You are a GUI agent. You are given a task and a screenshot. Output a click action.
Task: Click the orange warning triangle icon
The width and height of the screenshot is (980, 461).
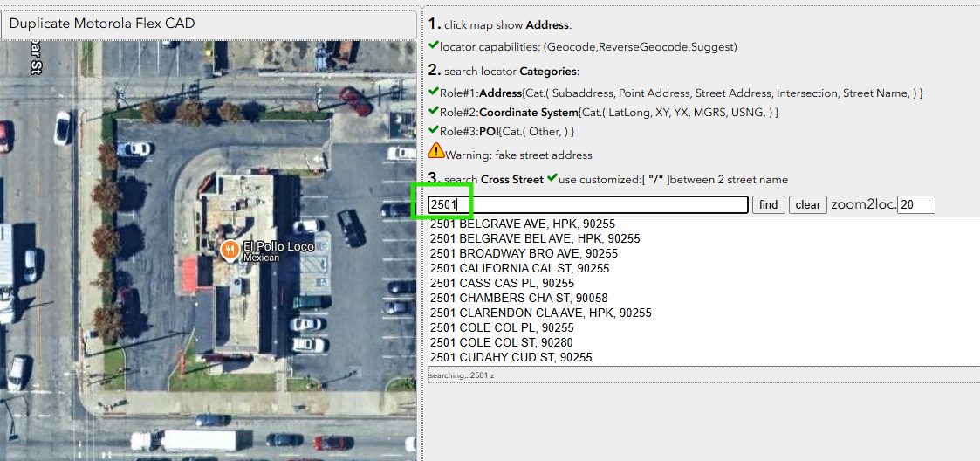click(x=435, y=151)
